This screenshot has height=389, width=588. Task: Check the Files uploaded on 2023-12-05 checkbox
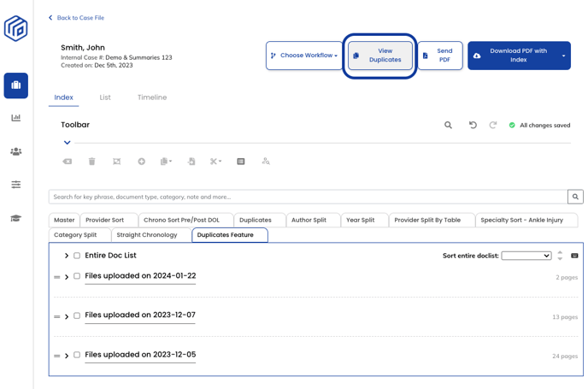pos(77,355)
